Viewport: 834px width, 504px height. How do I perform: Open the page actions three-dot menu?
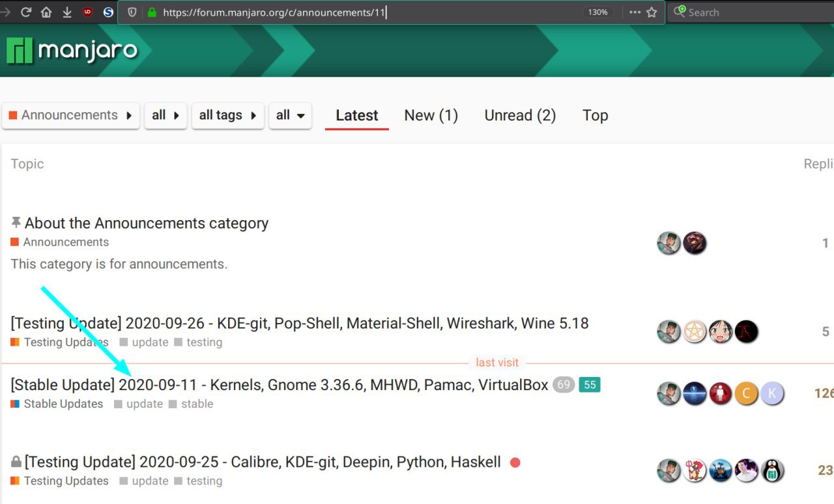pyautogui.click(x=635, y=12)
